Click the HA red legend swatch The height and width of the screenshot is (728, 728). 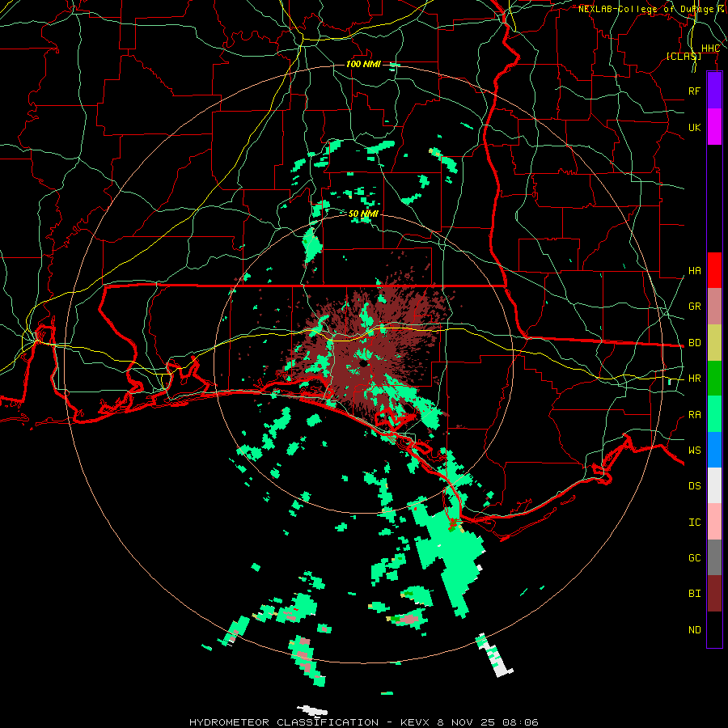point(714,270)
